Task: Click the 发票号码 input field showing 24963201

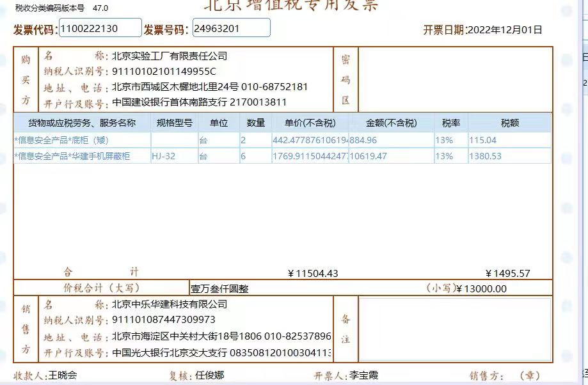Action: [x=230, y=27]
